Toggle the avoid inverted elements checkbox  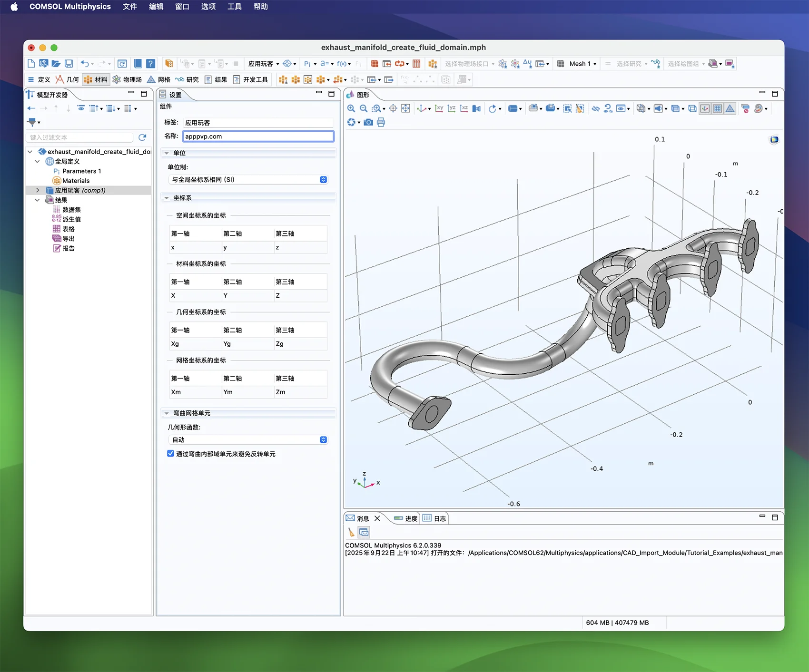170,454
